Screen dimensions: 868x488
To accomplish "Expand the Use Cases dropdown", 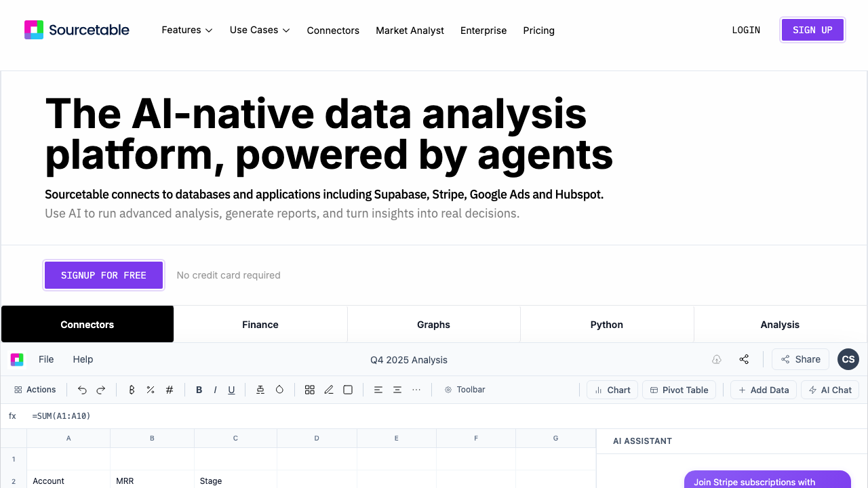I will point(260,30).
